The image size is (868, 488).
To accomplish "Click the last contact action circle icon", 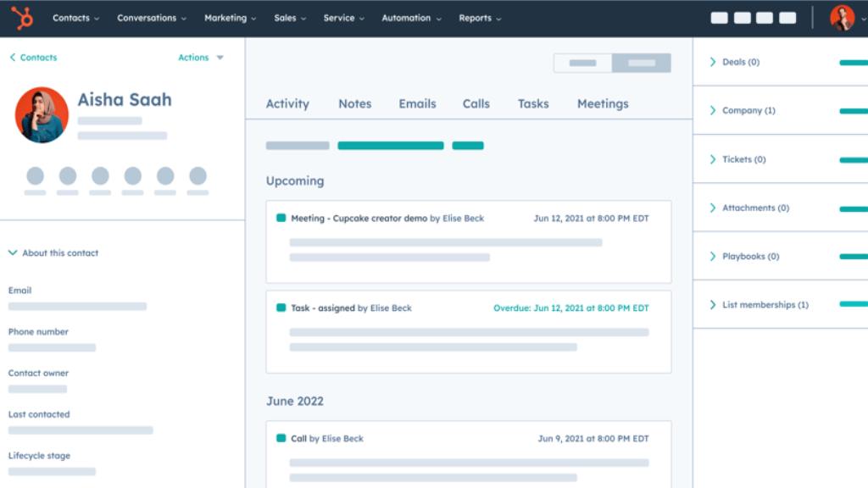I will pyautogui.click(x=198, y=176).
